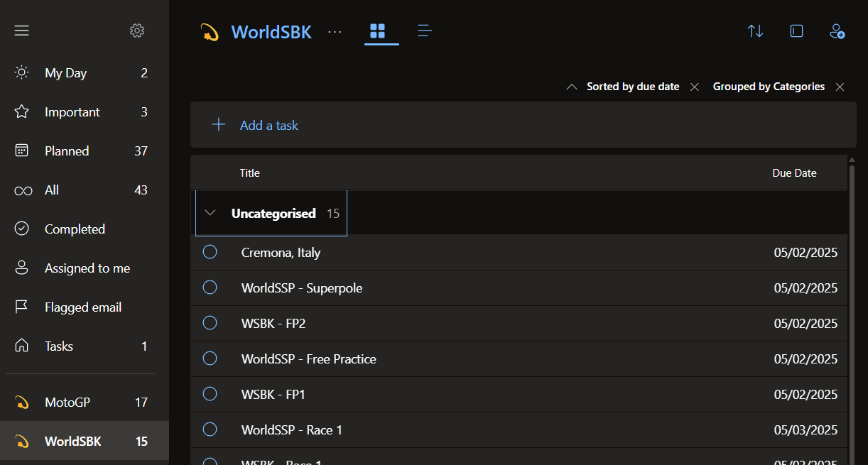Reverse the due date sort order chevron

(x=572, y=86)
